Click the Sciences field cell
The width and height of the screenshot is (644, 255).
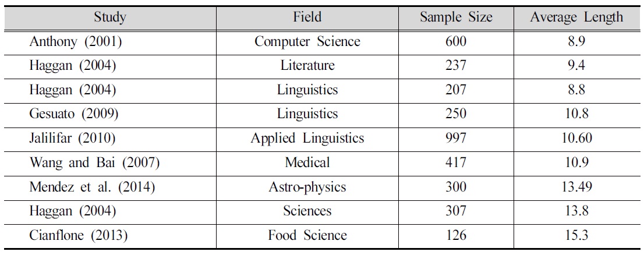[307, 211]
